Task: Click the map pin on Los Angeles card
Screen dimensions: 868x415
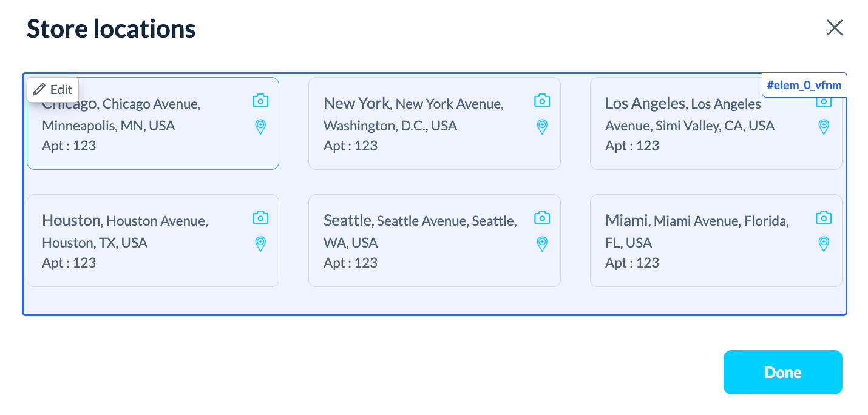Action: [824, 127]
